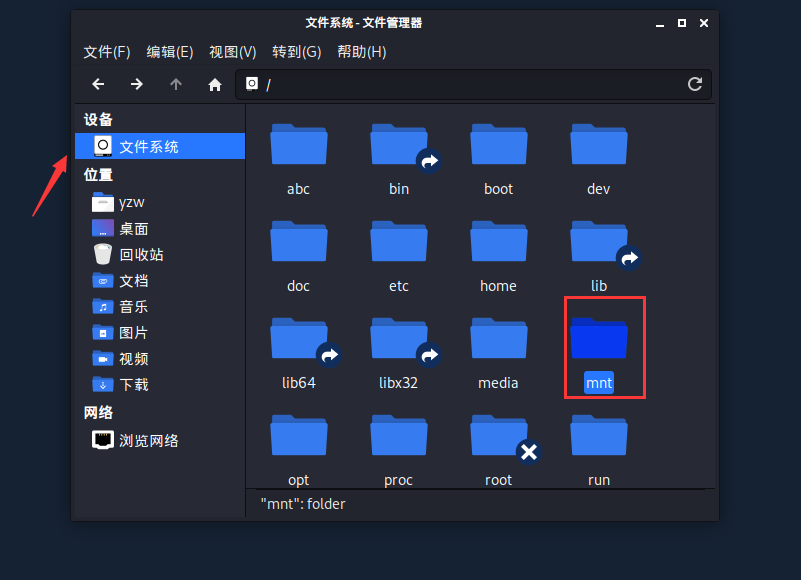Open home directory via house icon
801x580 pixels.
point(214,85)
